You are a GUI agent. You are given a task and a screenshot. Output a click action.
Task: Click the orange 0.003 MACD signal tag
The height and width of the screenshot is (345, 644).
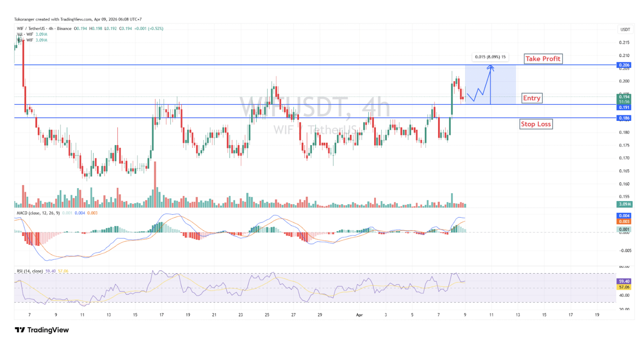(624, 221)
